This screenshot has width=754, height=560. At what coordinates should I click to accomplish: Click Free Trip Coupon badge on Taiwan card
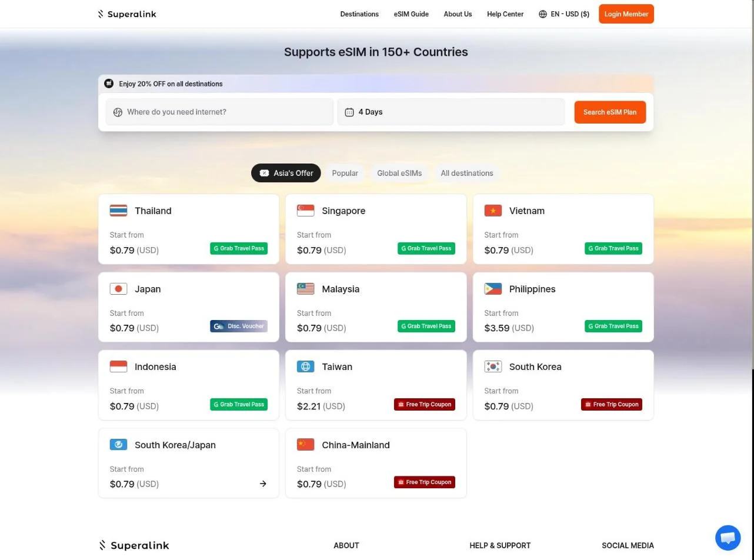point(425,404)
